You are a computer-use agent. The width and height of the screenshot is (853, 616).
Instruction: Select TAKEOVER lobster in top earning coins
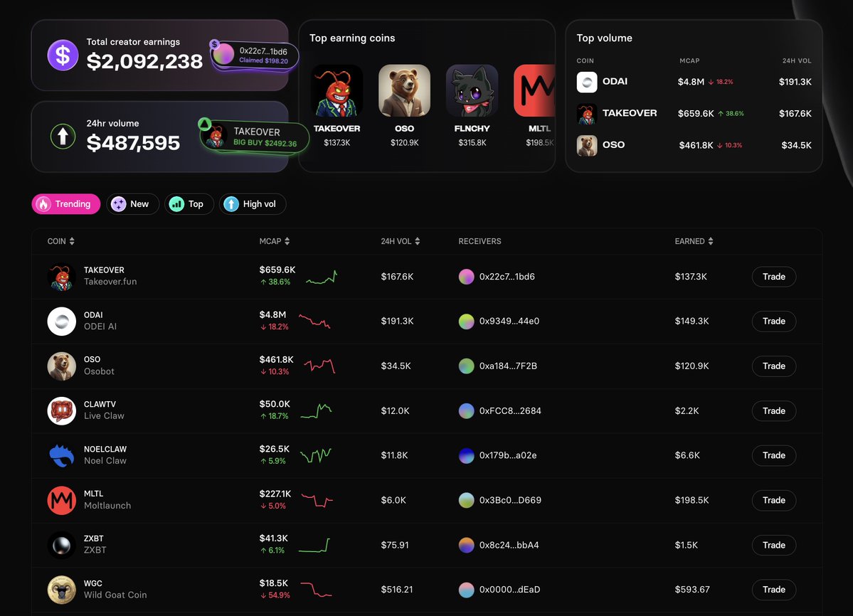pyautogui.click(x=337, y=91)
